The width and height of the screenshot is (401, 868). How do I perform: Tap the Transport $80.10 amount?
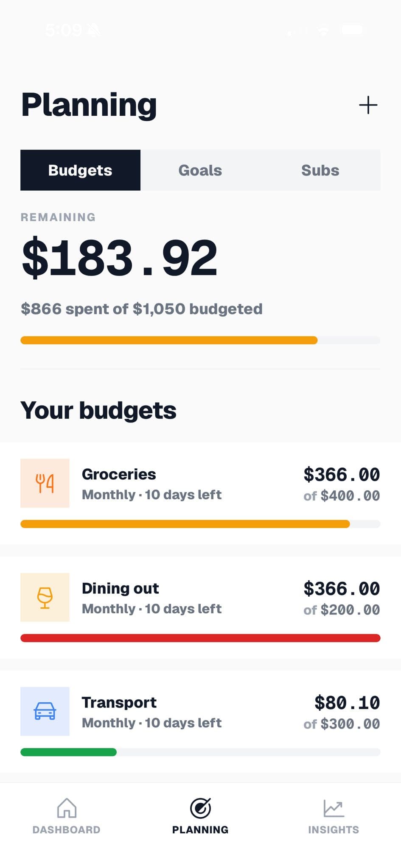point(347,703)
